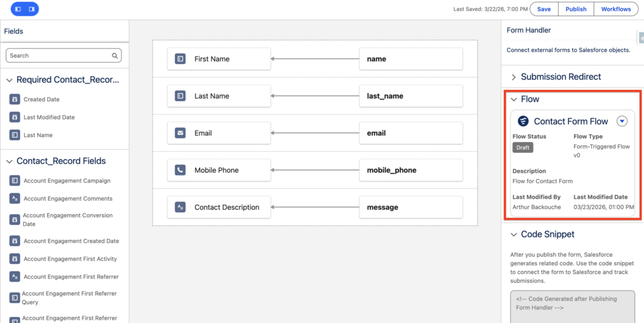Click the Publish button
Viewport: 644px width, 323px height.
pyautogui.click(x=575, y=9)
